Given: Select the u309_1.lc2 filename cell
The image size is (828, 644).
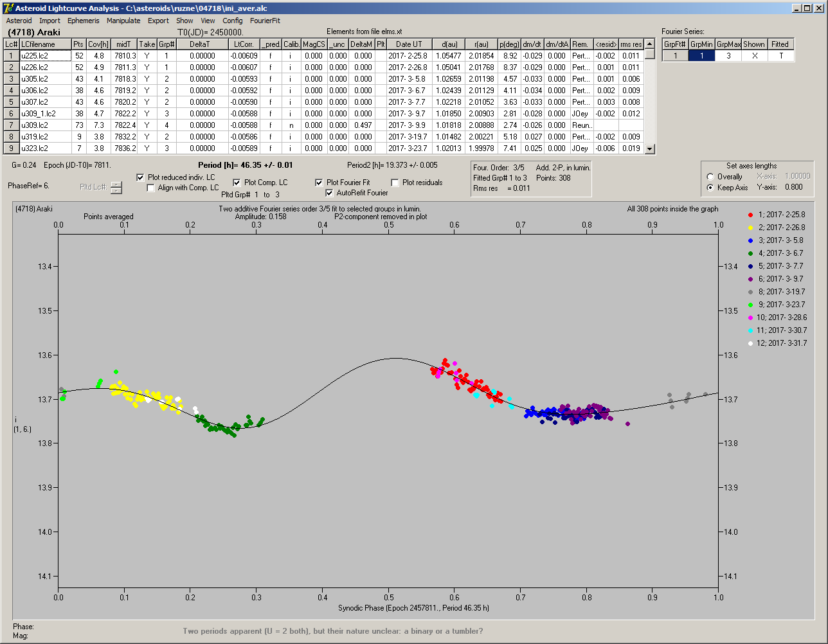Looking at the screenshot, I should [45, 114].
